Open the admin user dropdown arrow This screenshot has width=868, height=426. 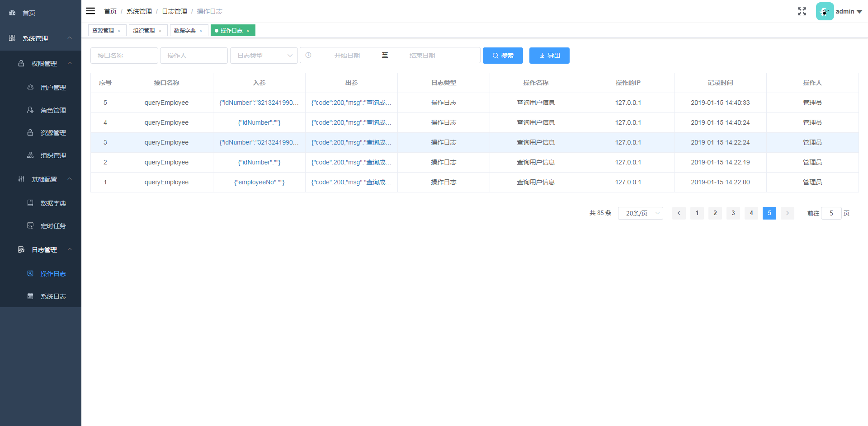[x=859, y=12]
